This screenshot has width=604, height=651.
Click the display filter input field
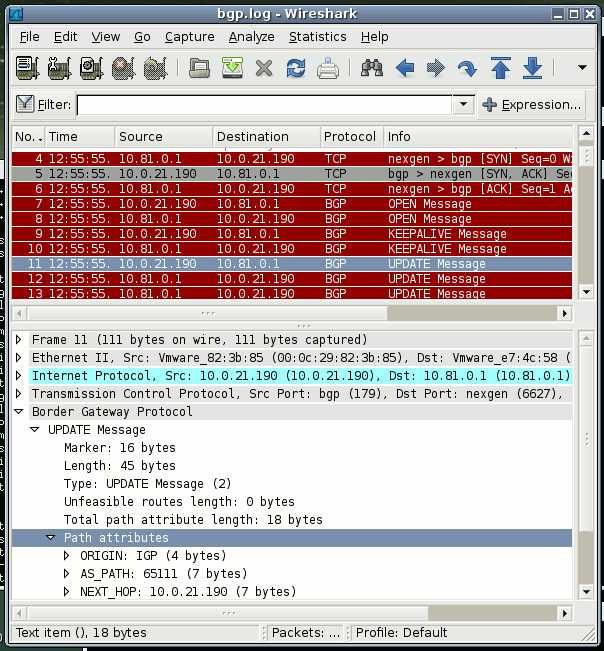pos(264,105)
